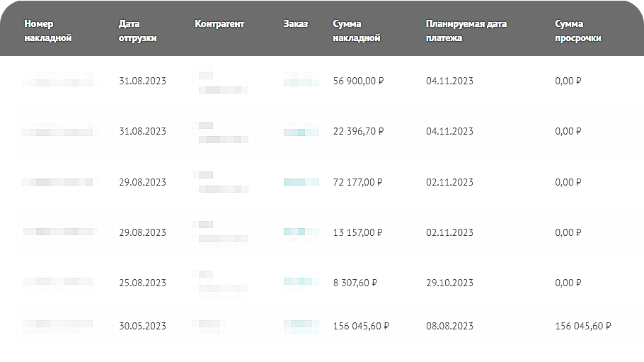This screenshot has height=362, width=644.
Task: Sort by the "Дата отгрузки" column header
Action: 137,31
